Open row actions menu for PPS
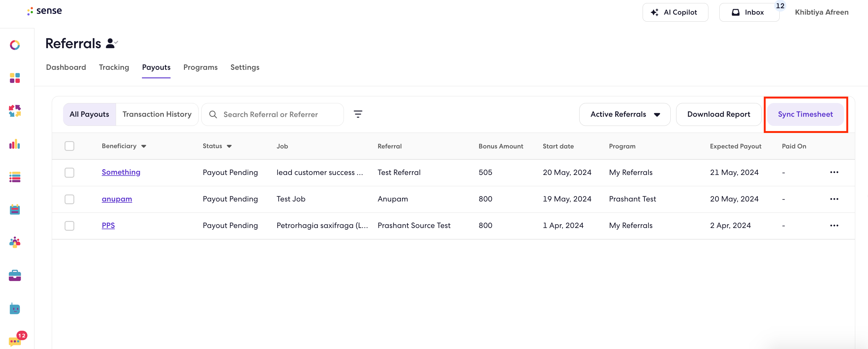Image resolution: width=868 pixels, height=349 pixels. pyautogui.click(x=834, y=226)
